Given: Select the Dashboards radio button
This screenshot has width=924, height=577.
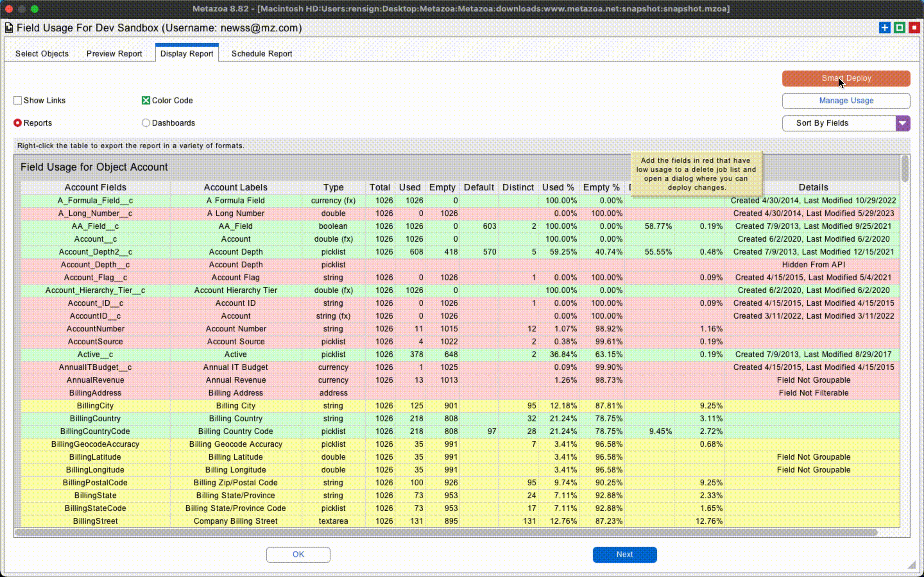Looking at the screenshot, I should (x=146, y=123).
